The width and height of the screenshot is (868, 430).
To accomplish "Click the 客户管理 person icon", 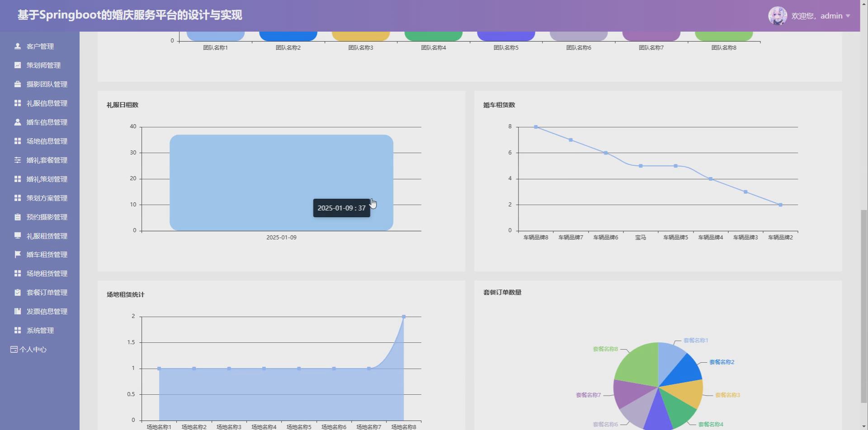I will tap(18, 46).
